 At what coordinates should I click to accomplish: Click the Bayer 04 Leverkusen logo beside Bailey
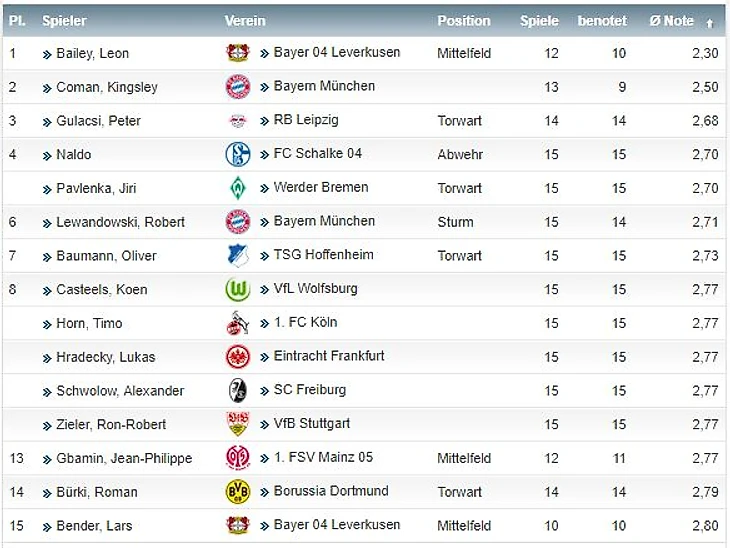(x=237, y=53)
